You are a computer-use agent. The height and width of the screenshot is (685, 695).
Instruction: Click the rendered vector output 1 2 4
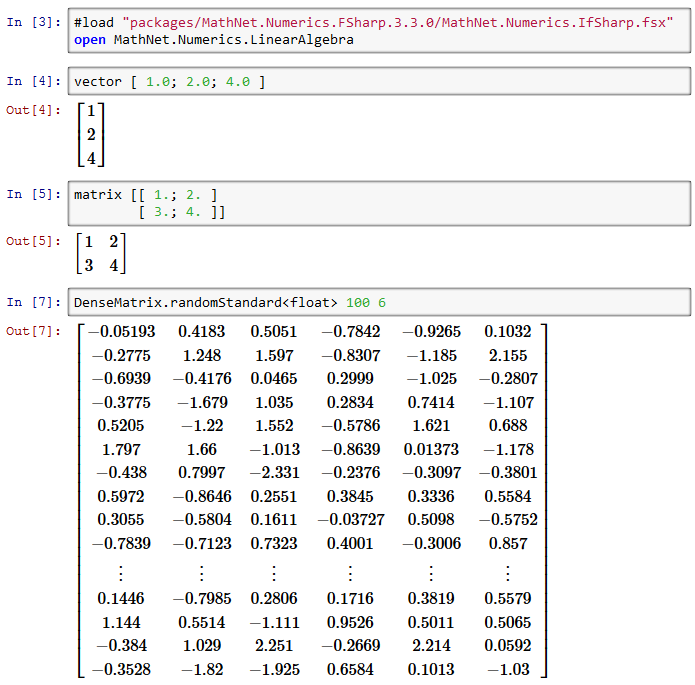pyautogui.click(x=91, y=134)
